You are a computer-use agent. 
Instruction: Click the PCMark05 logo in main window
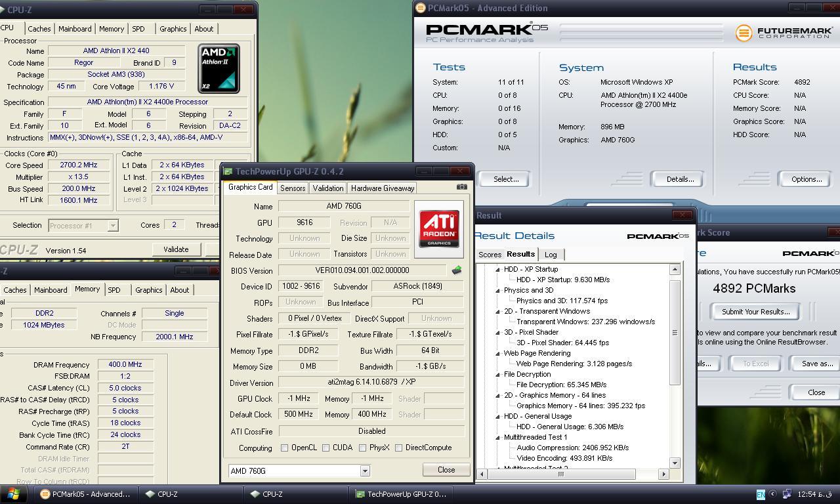(487, 33)
